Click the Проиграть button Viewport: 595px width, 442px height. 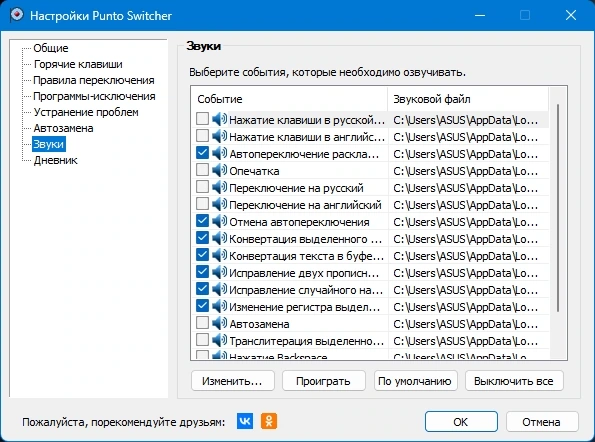tap(323, 381)
